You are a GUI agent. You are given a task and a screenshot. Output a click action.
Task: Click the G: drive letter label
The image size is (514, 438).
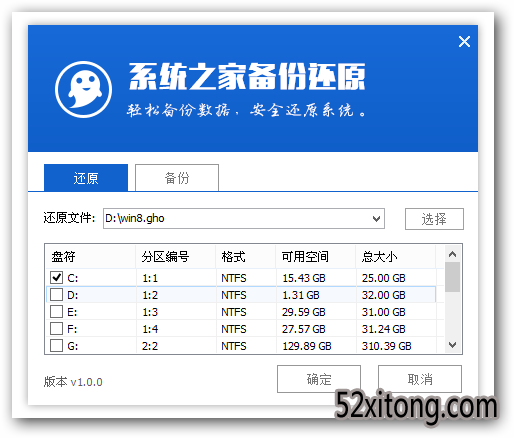click(x=73, y=346)
